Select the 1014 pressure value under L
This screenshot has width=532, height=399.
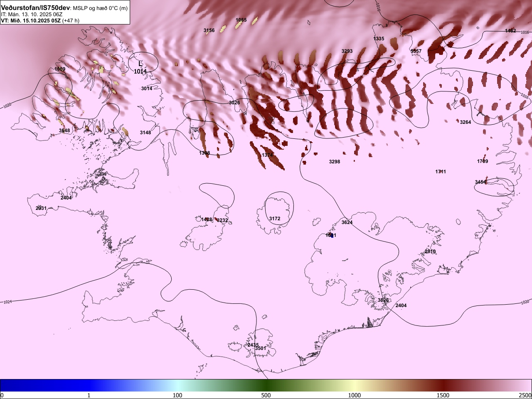coord(140,71)
